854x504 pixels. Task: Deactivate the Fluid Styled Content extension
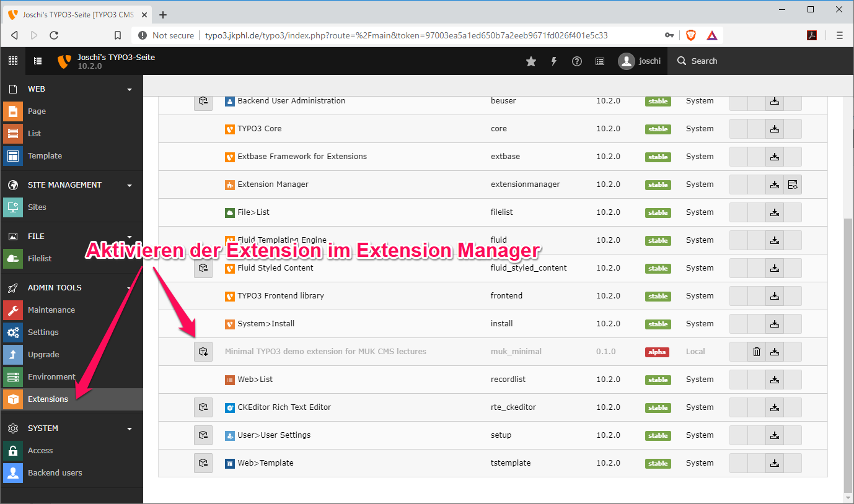(x=203, y=267)
